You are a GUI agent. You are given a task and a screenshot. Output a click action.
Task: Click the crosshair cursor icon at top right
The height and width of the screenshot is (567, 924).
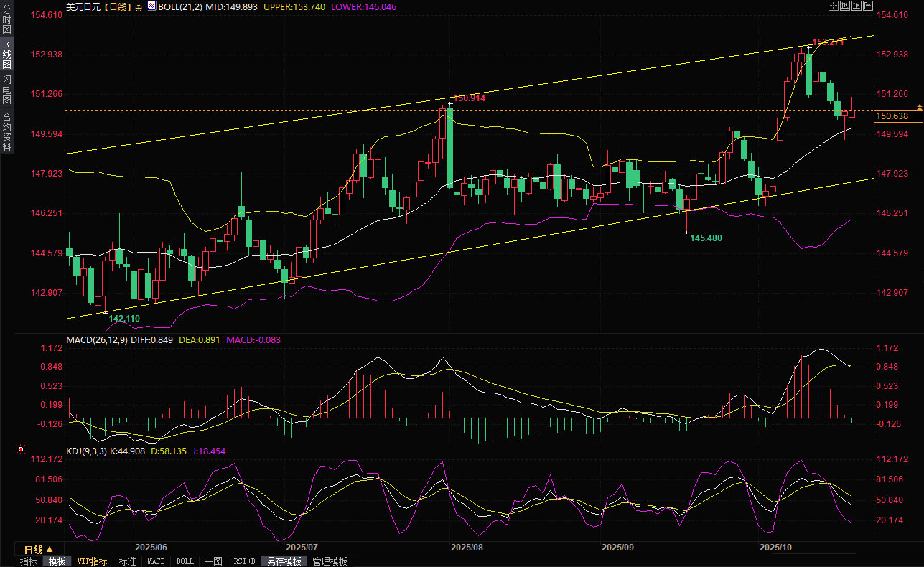pyautogui.click(x=834, y=6)
